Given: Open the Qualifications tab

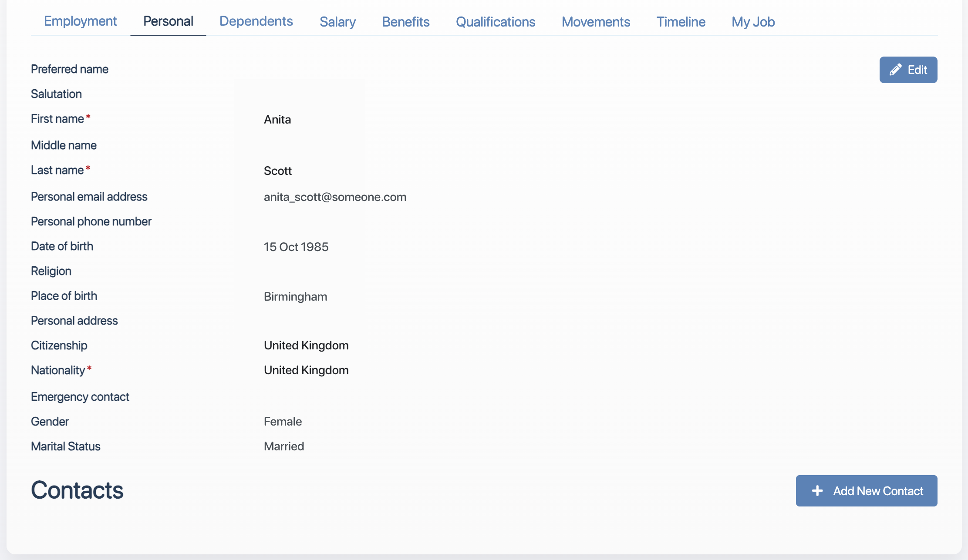Looking at the screenshot, I should (496, 21).
